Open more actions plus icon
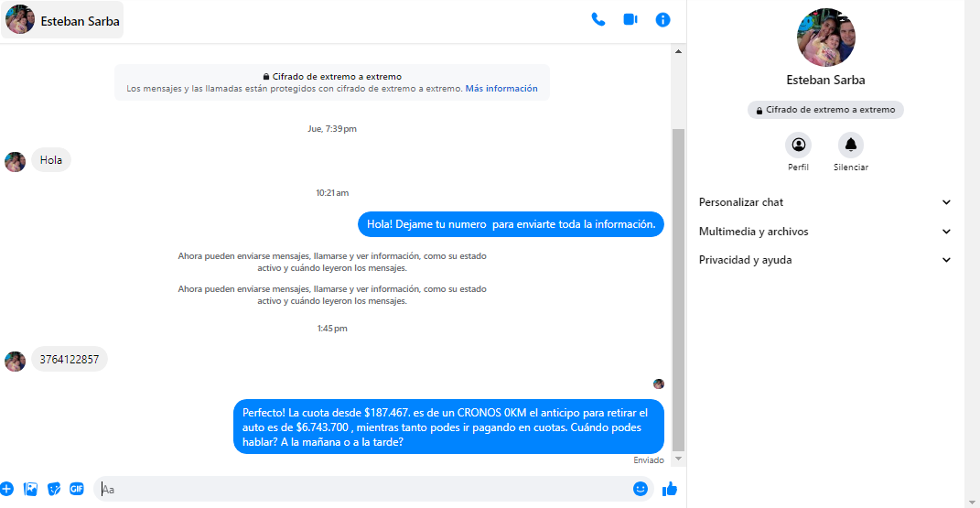The width and height of the screenshot is (980, 508). [x=7, y=489]
